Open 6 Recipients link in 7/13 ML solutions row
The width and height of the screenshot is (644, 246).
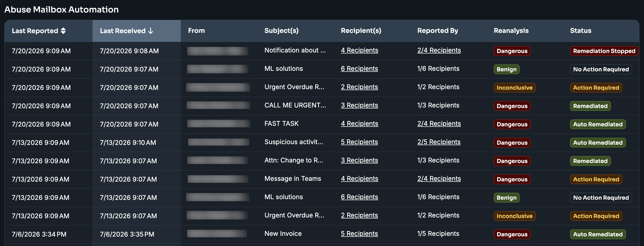pos(359,197)
